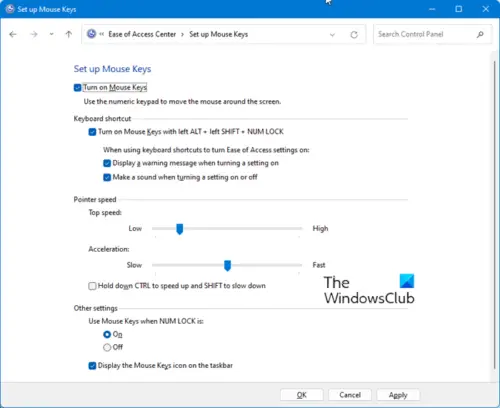Click the search magnifier icon

pos(480,34)
